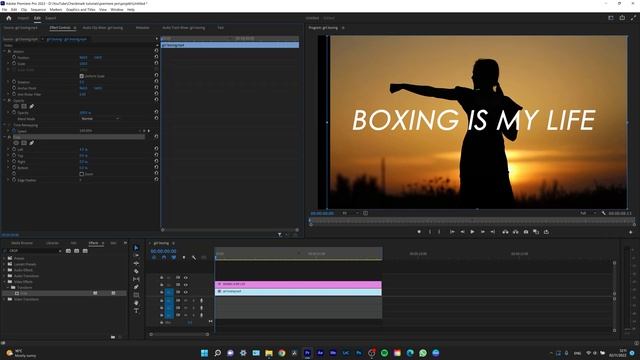The image size is (640, 360).
Task: Toggle Crop Left animation stopwatch
Action: 14,149
